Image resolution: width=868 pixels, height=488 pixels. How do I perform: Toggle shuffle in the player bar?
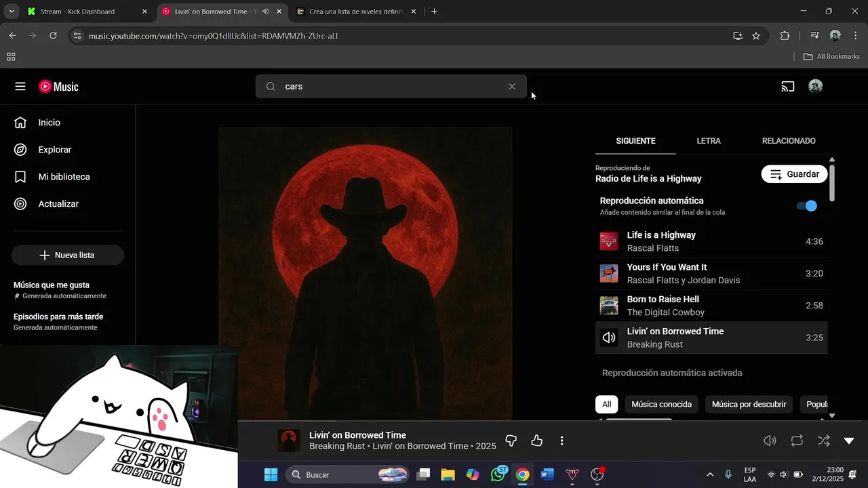coord(823,441)
